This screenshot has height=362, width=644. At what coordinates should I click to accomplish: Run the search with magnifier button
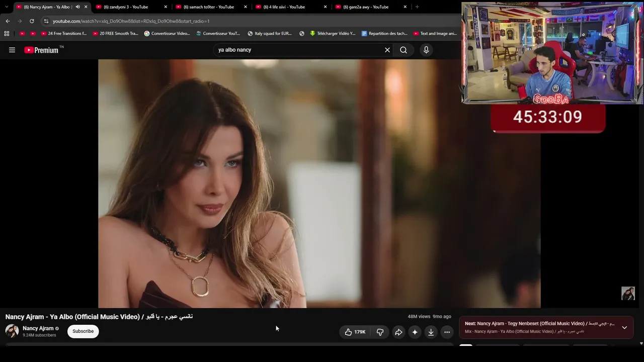coord(404,50)
